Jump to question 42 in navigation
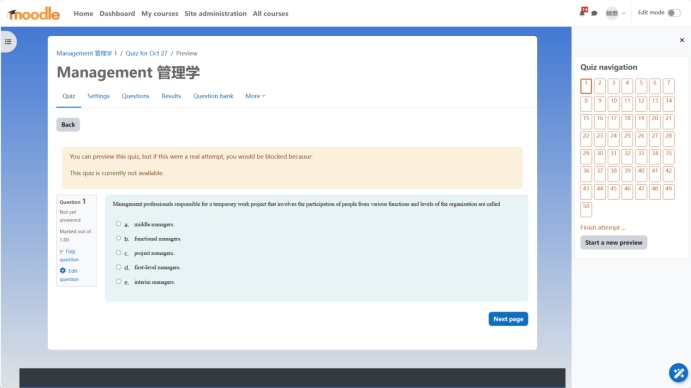The width and height of the screenshot is (691, 388). coord(669,174)
